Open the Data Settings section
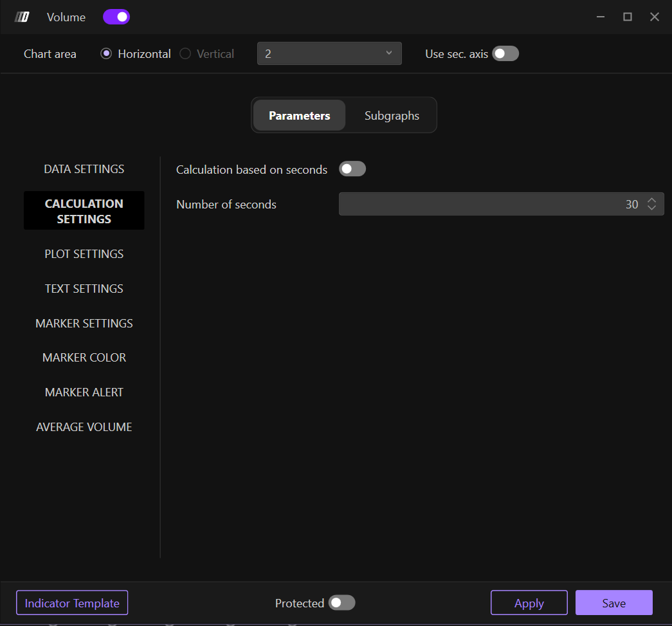The image size is (672, 626). 84,169
